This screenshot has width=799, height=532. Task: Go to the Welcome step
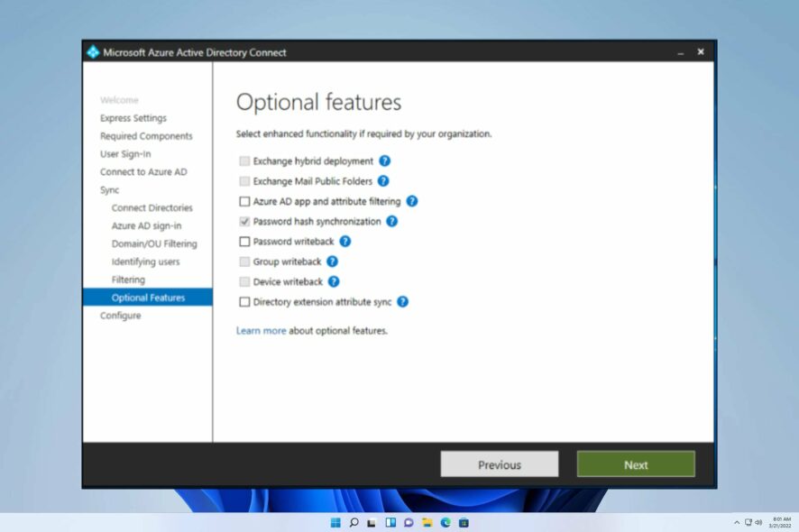tap(119, 100)
